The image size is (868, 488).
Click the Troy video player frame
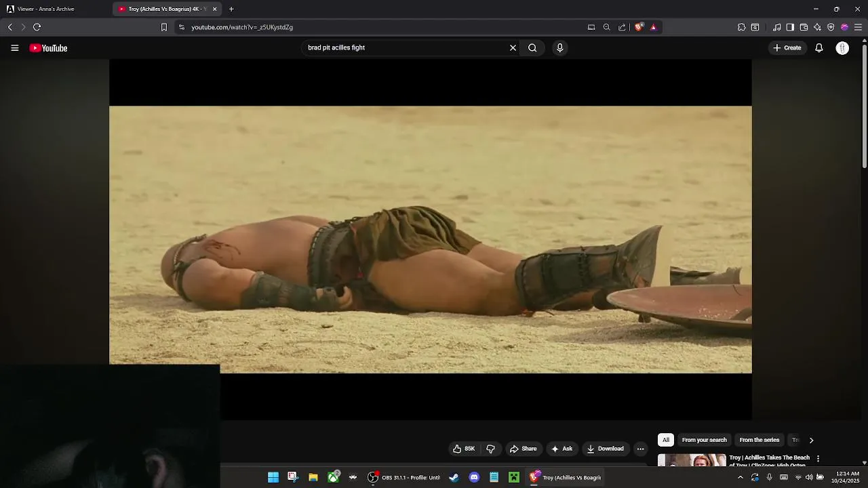[430, 239]
